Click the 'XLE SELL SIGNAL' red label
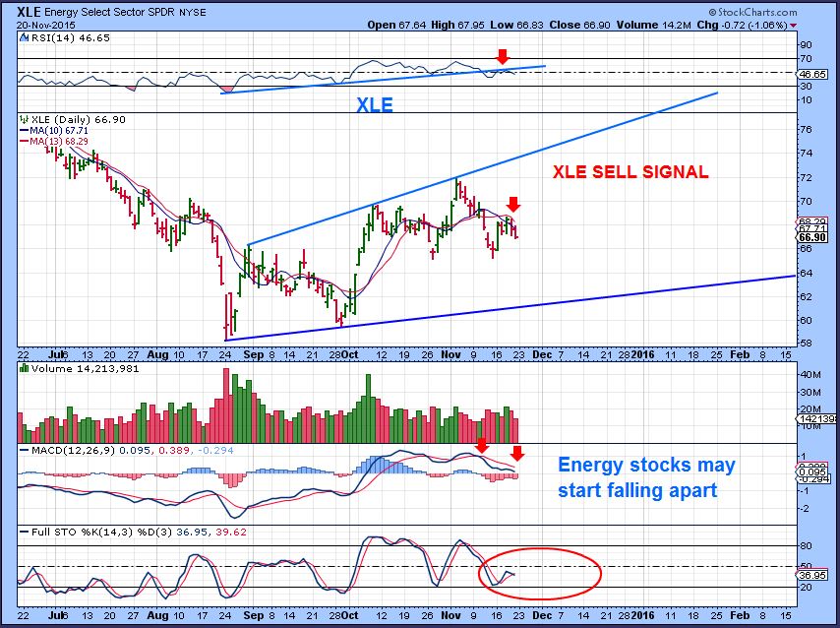 (x=630, y=171)
